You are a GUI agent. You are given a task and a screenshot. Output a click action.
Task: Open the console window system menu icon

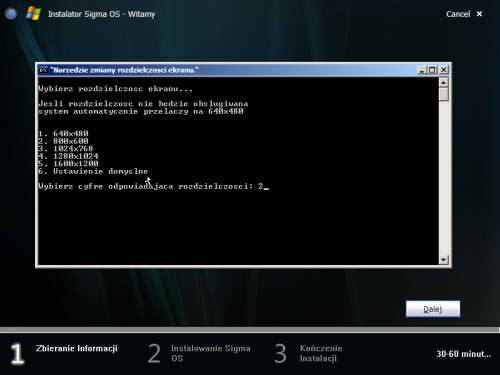tap(43, 70)
